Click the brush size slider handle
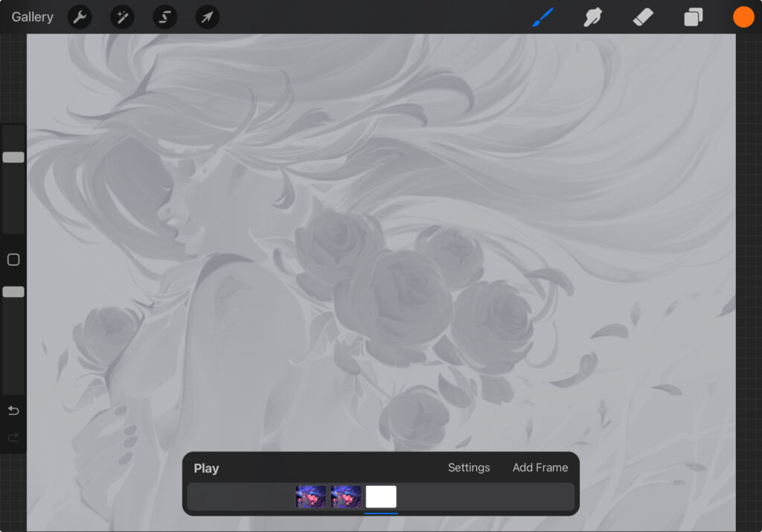The width and height of the screenshot is (762, 532). (x=13, y=157)
